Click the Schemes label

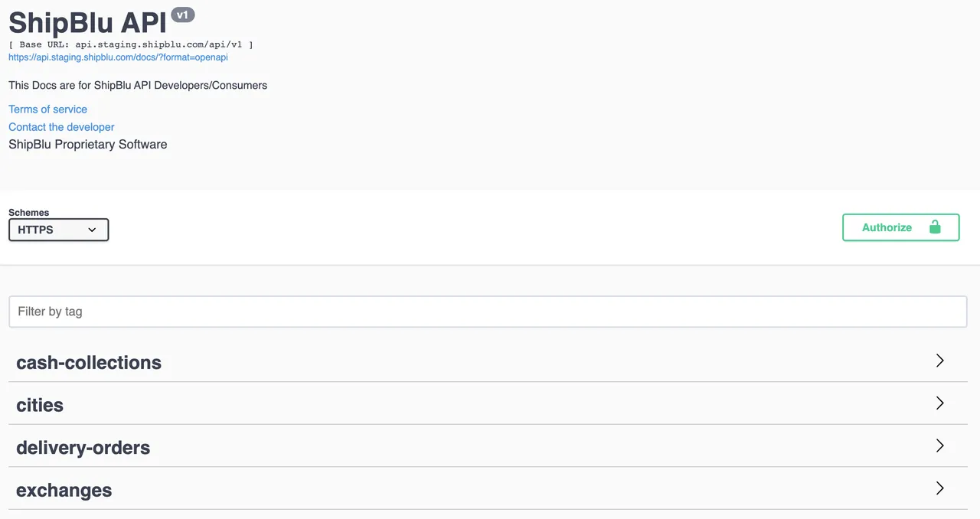(28, 213)
